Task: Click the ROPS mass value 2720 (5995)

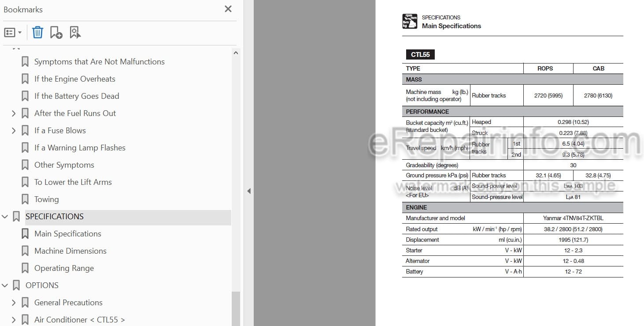Action: coord(548,95)
